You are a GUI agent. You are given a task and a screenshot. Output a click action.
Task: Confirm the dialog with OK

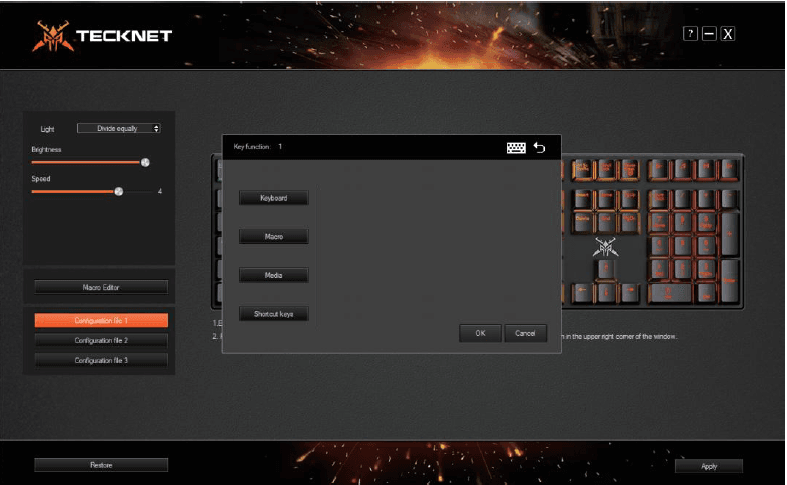tap(480, 333)
